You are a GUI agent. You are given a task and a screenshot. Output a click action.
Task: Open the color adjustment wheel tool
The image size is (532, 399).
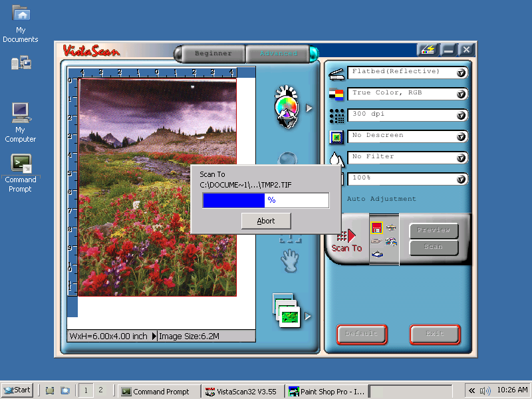point(286,106)
